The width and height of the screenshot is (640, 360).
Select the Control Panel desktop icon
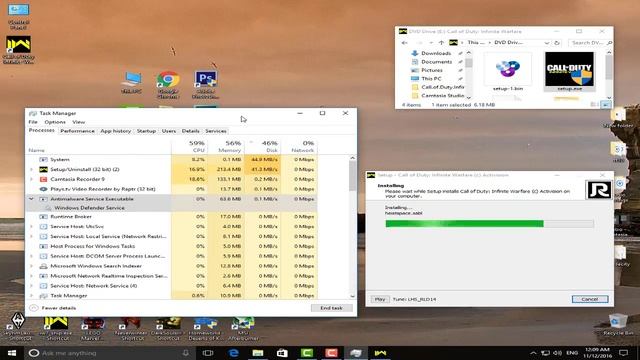click(18, 16)
